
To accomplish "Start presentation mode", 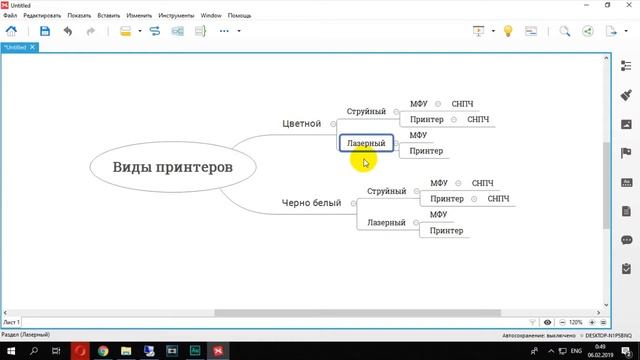I will click(x=478, y=31).
